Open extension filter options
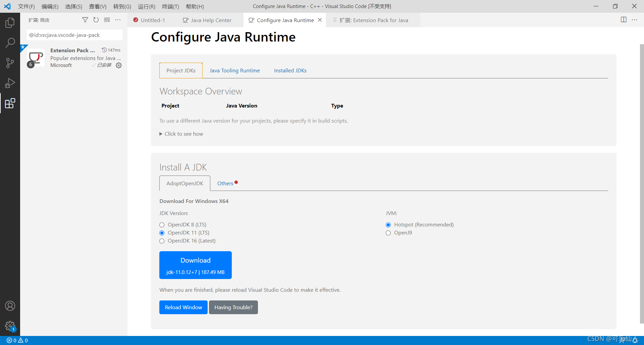 click(x=85, y=20)
